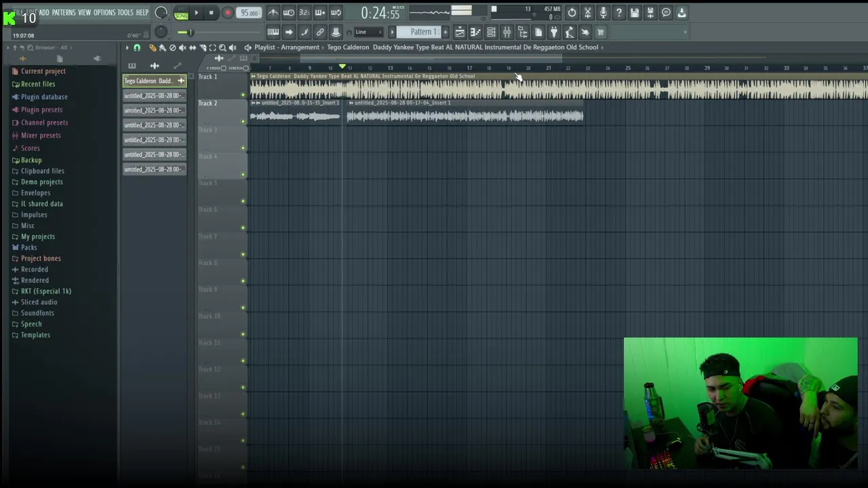Open the HELP menu
The width and height of the screenshot is (868, 488).
click(x=142, y=12)
